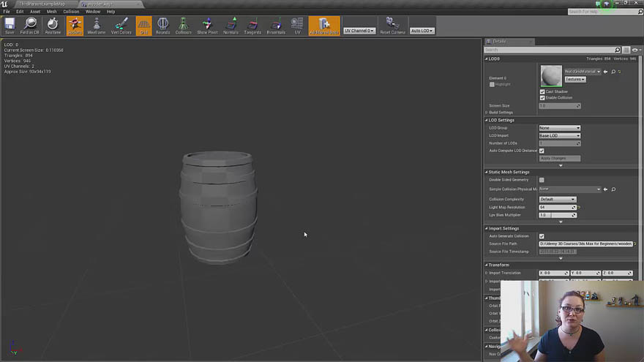The image size is (644, 362).
Task: Use selected asset arrow for Element 0 material
Action: click(x=605, y=72)
